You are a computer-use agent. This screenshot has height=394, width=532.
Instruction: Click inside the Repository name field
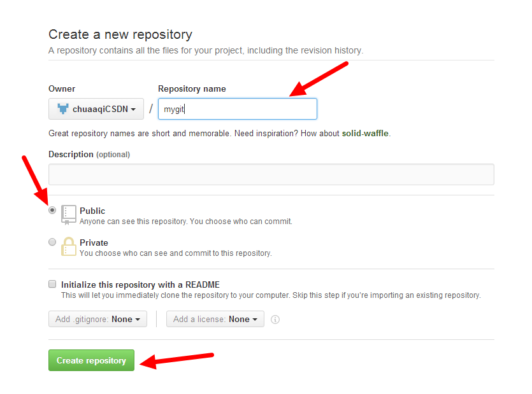tap(237, 108)
